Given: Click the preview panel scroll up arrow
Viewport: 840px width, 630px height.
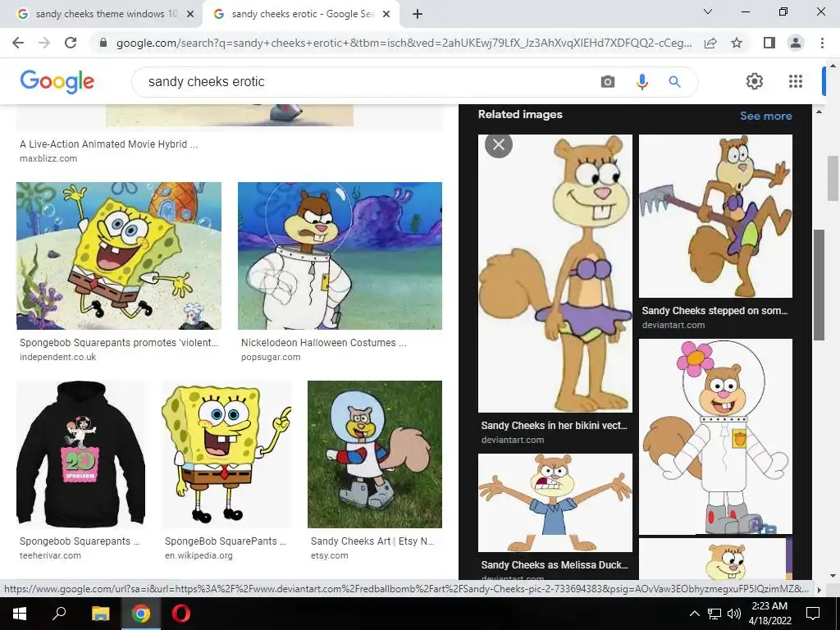Looking at the screenshot, I should pos(819,112).
